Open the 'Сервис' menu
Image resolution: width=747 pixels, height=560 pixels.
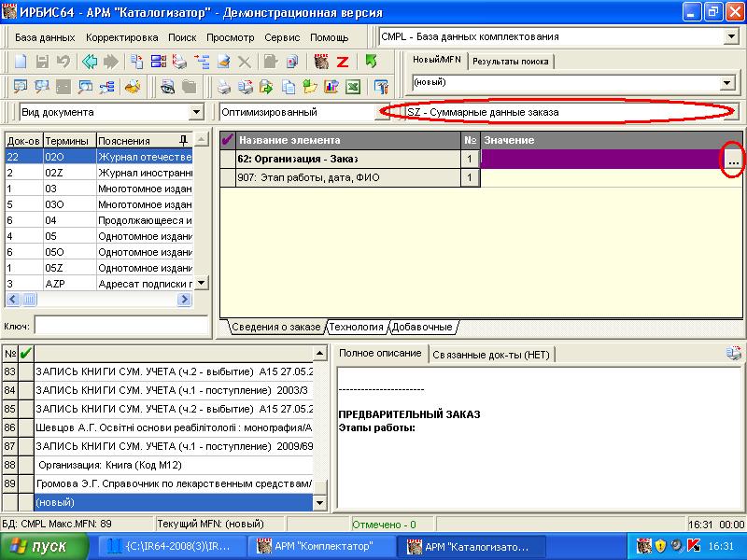tap(282, 37)
